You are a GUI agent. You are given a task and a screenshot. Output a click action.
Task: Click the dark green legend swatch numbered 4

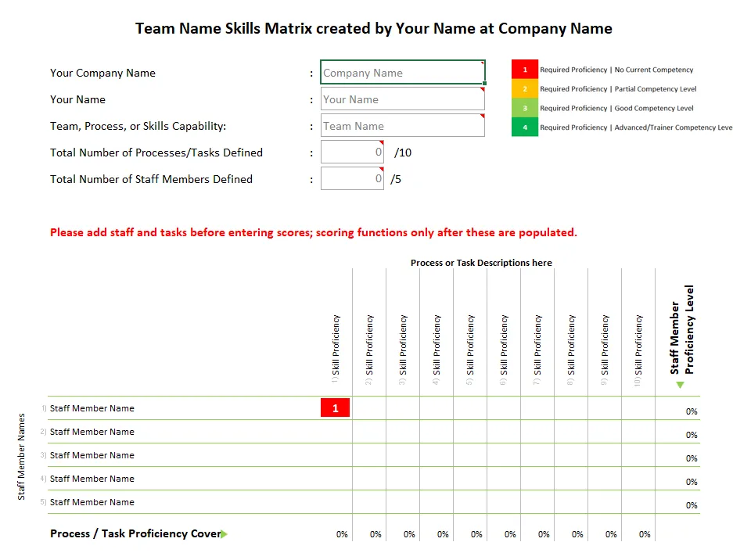[524, 127]
